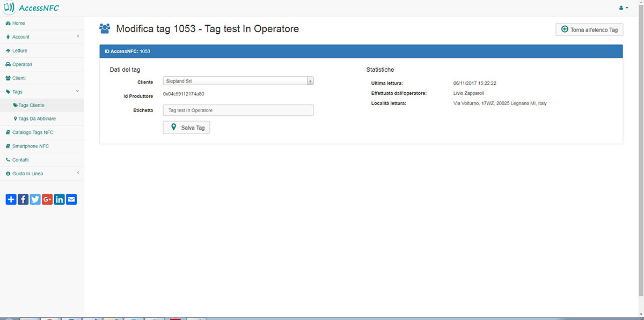Share on Google Plus
The height and width of the screenshot is (320, 644).
[47, 199]
